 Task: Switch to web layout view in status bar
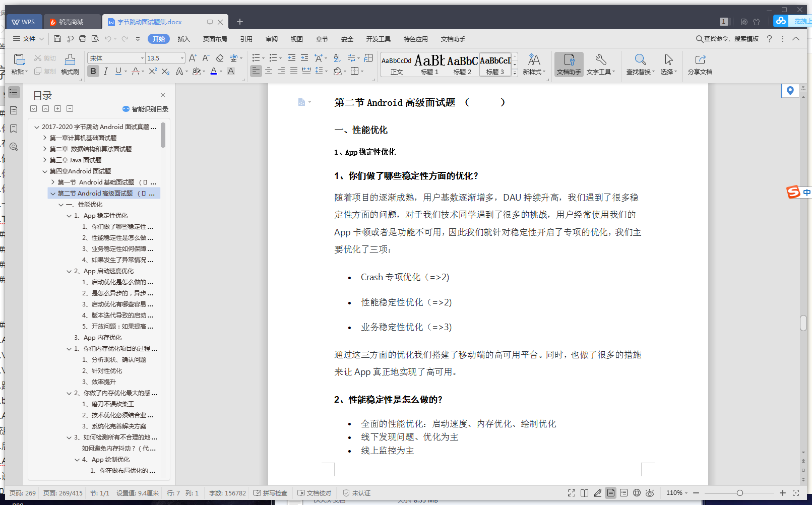(637, 493)
